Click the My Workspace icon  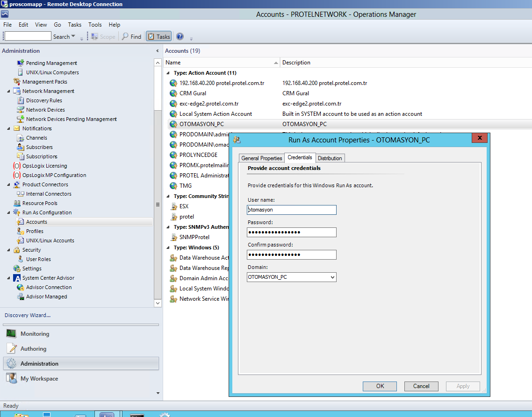pos(12,379)
